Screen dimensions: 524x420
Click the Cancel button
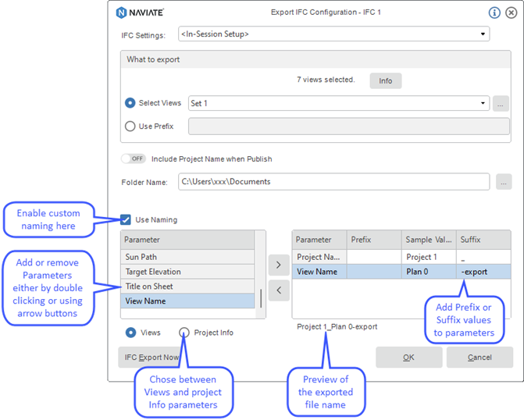point(479,358)
